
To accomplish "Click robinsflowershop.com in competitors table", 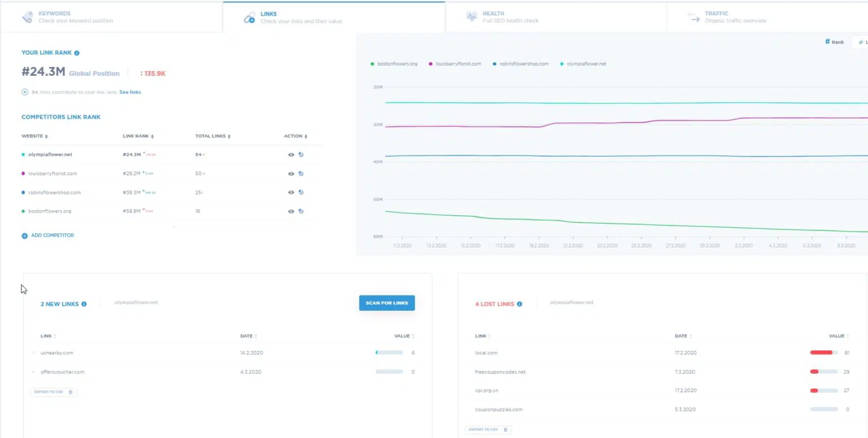I will click(x=54, y=192).
